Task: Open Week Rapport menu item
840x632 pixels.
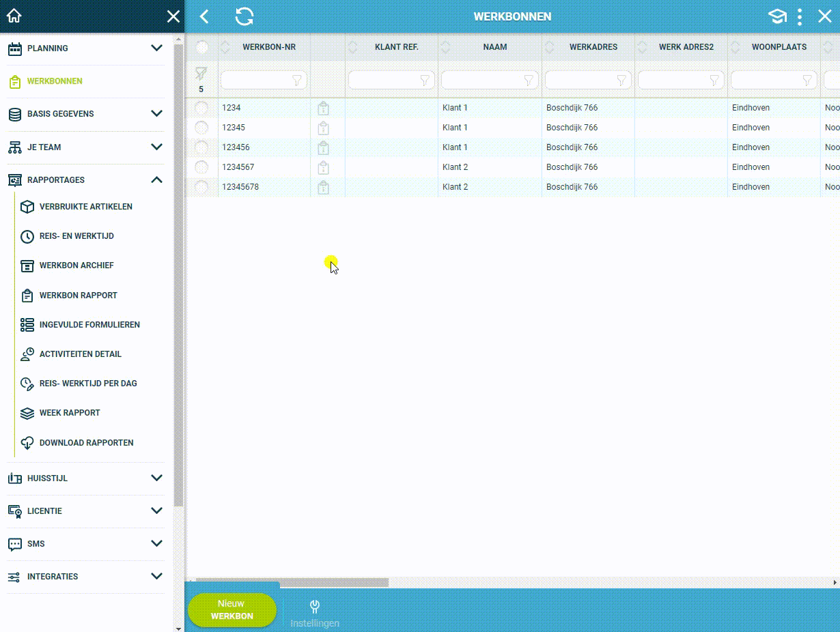Action: click(x=70, y=413)
